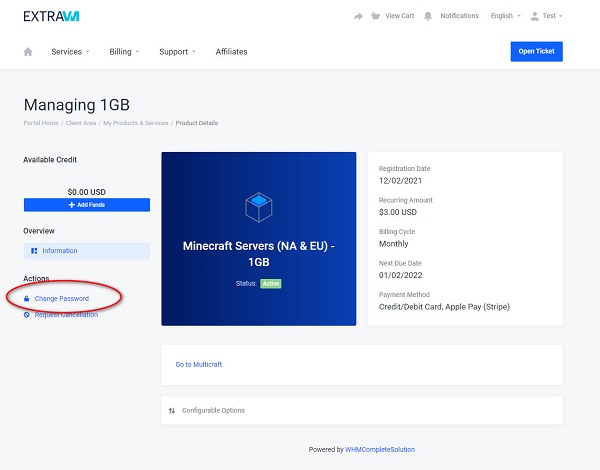Click the notifications bell icon
Viewport: 600px width, 470px height.
pos(428,16)
